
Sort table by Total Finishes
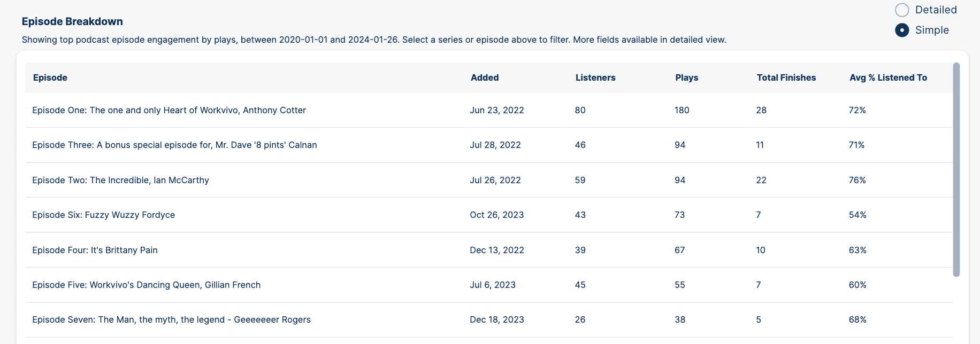click(786, 77)
